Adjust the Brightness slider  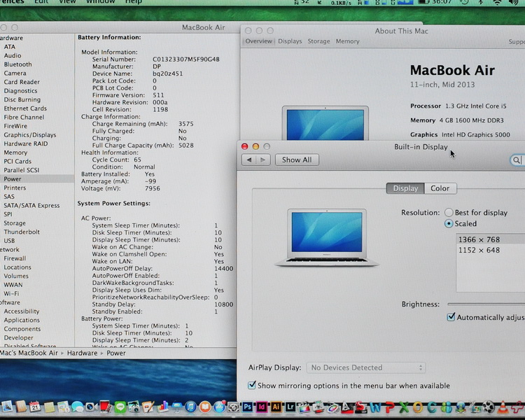pyautogui.click(x=486, y=304)
